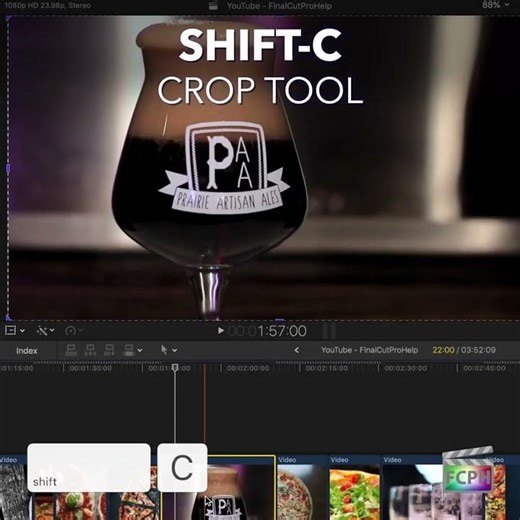Click the append clip edit icon
The width and height of the screenshot is (520, 520).
pos(109,350)
